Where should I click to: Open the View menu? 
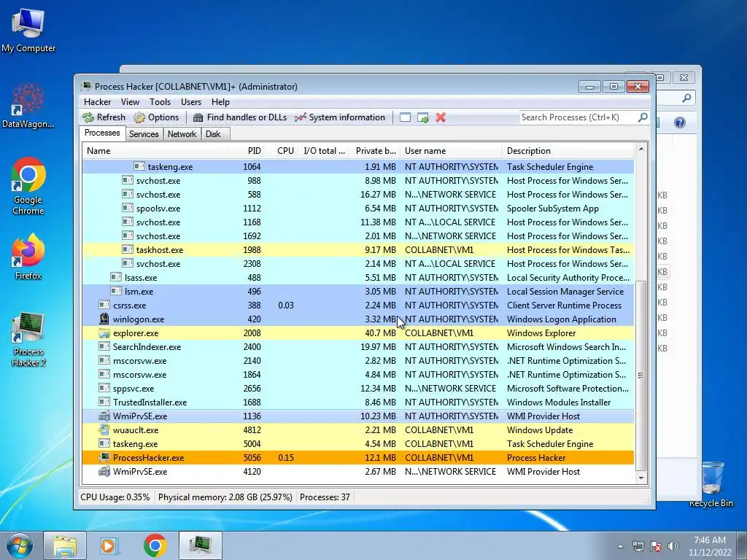(130, 102)
